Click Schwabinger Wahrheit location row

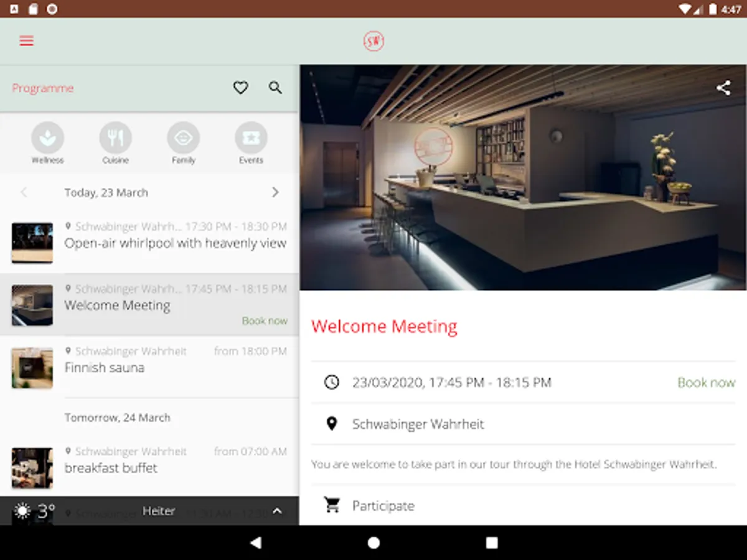(523, 424)
